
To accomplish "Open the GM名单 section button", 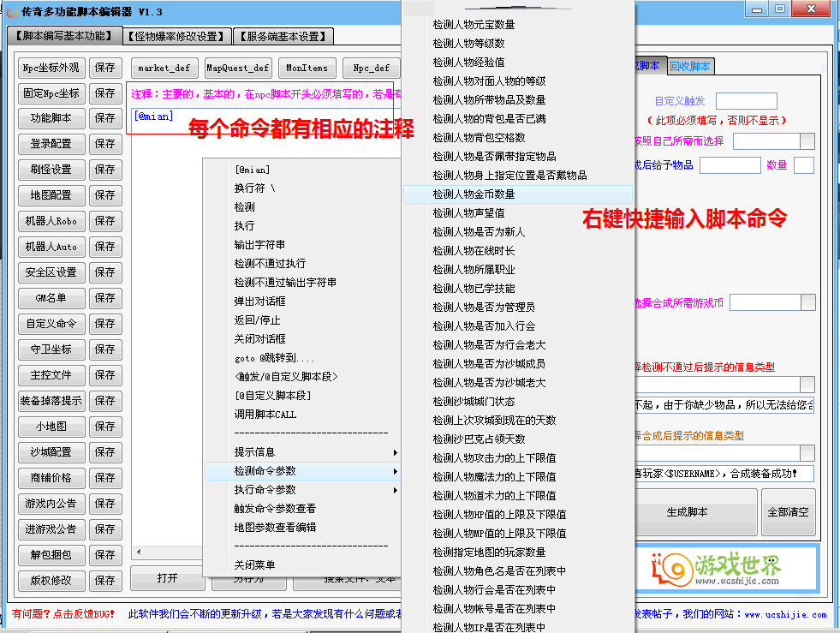I will 51,298.
